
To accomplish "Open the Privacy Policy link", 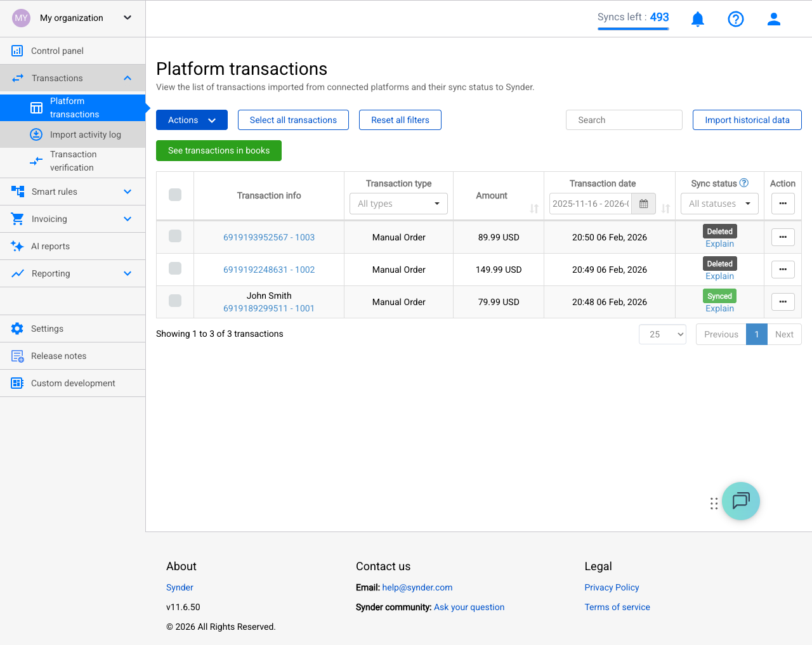I will 612,587.
